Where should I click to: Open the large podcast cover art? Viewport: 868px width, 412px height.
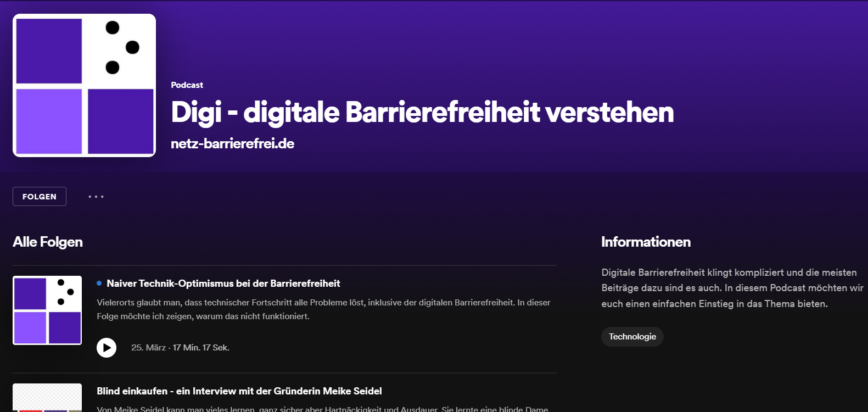click(84, 86)
